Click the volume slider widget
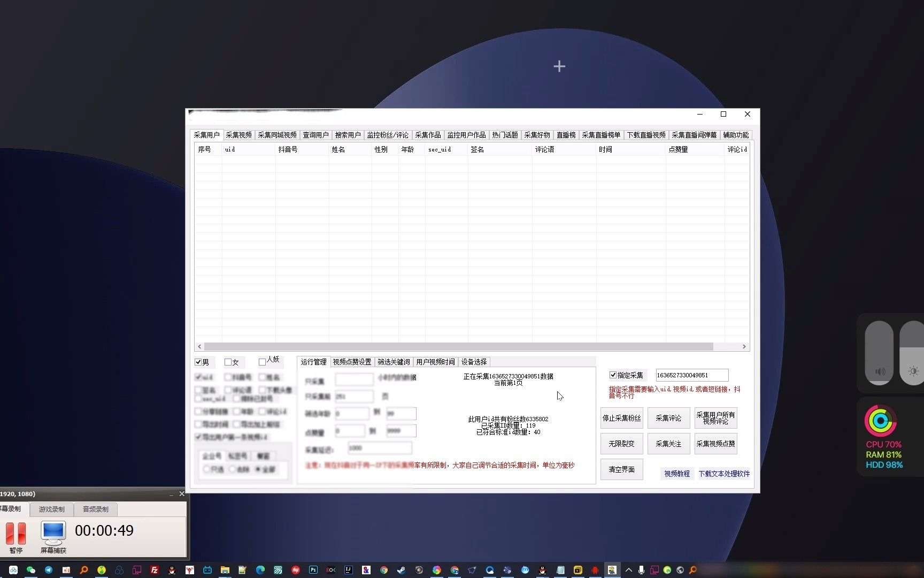The width and height of the screenshot is (924, 578). (x=879, y=353)
